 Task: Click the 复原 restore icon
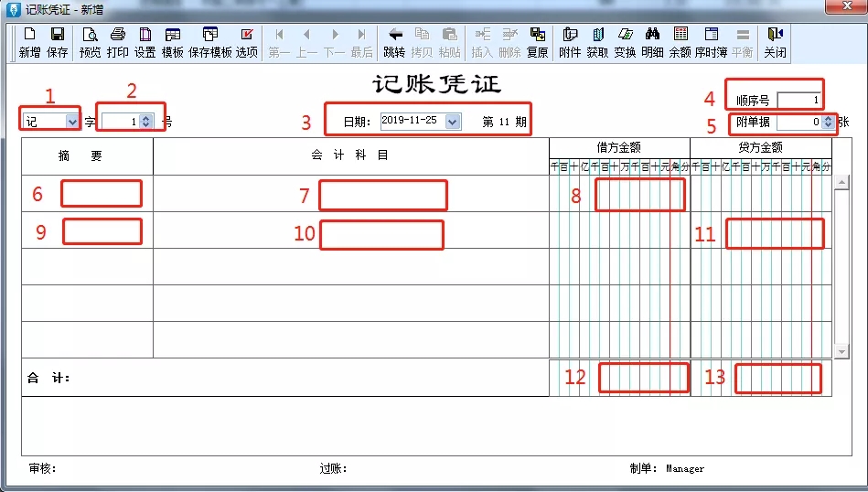(x=537, y=43)
